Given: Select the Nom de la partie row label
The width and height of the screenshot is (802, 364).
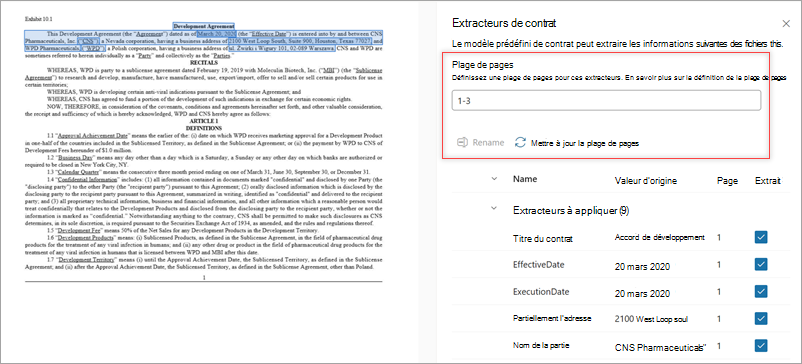Looking at the screenshot, I should pos(541,345).
